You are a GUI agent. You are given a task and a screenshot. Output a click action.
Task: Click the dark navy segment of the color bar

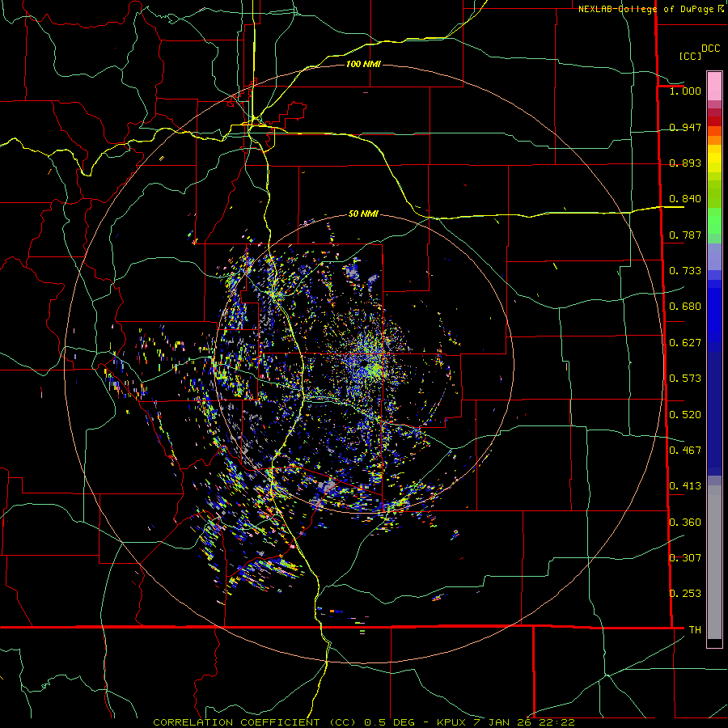(x=714, y=413)
